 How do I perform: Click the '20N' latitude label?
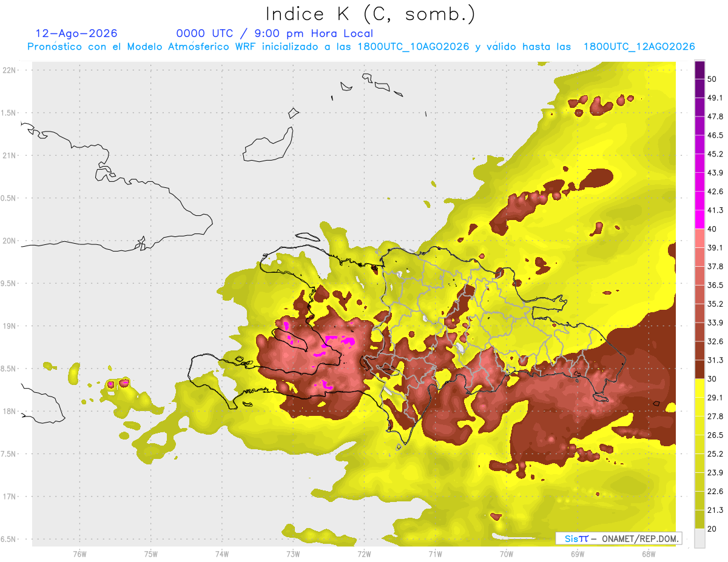tap(9, 241)
